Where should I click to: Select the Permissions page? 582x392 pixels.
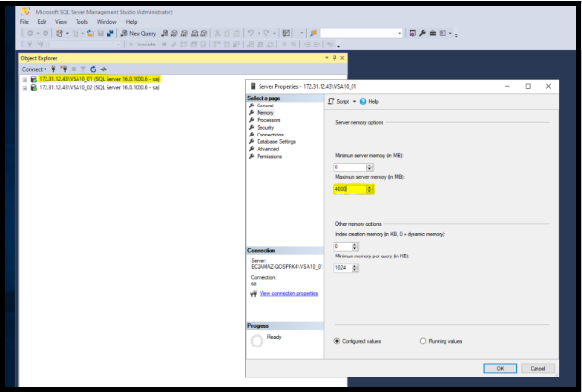click(x=269, y=156)
